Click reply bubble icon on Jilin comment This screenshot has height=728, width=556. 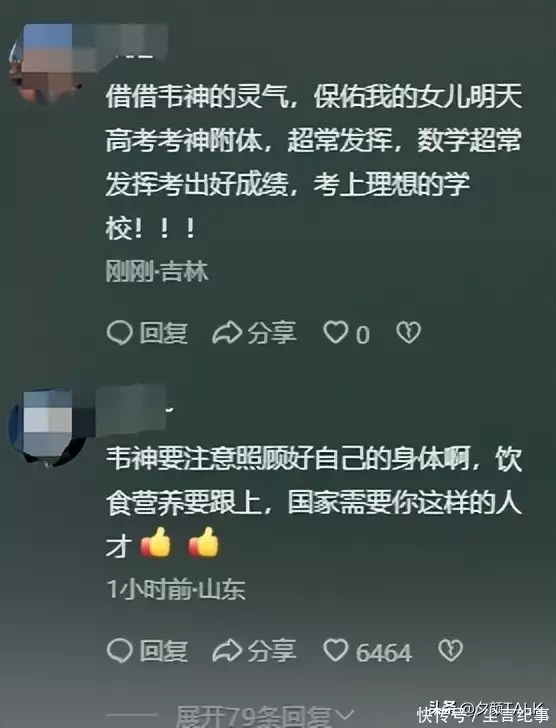point(120,333)
